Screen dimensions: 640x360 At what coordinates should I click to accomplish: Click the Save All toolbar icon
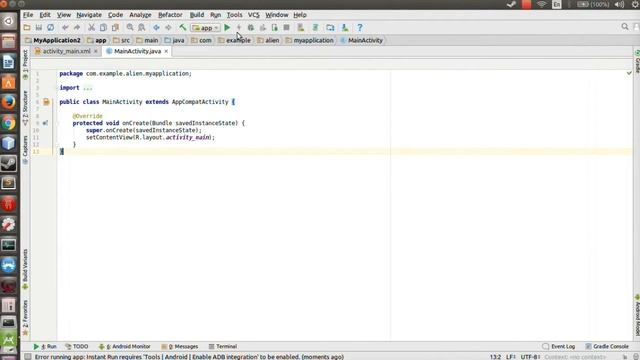click(x=39, y=28)
